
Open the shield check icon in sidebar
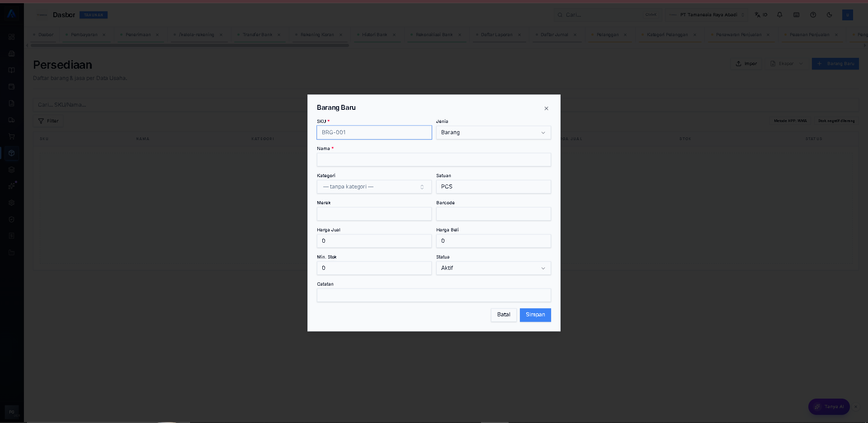(x=12, y=219)
